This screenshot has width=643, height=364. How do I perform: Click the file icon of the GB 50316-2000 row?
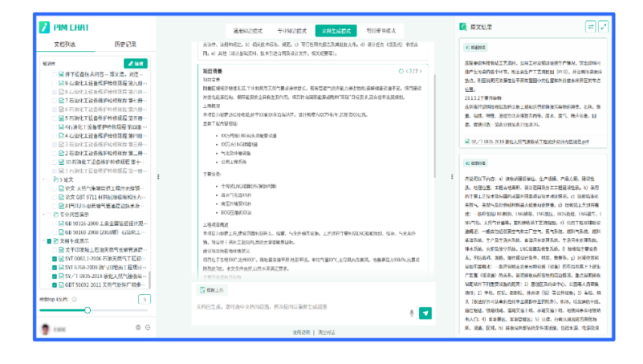click(x=61, y=223)
